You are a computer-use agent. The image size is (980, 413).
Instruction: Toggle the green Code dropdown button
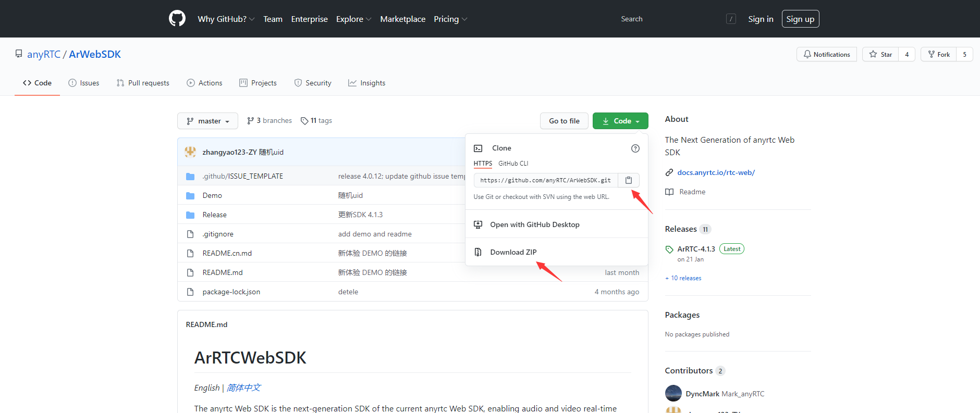pos(620,121)
